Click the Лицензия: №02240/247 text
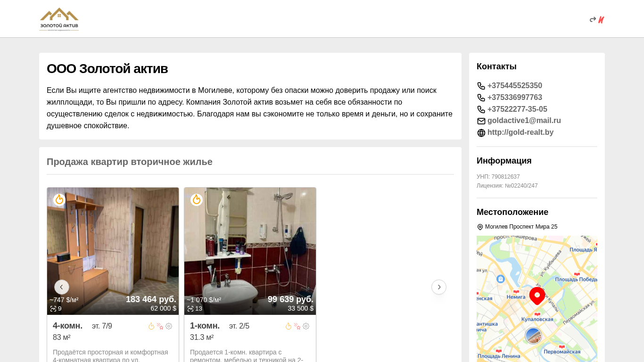Viewport: 644px width, 362px height. (507, 186)
